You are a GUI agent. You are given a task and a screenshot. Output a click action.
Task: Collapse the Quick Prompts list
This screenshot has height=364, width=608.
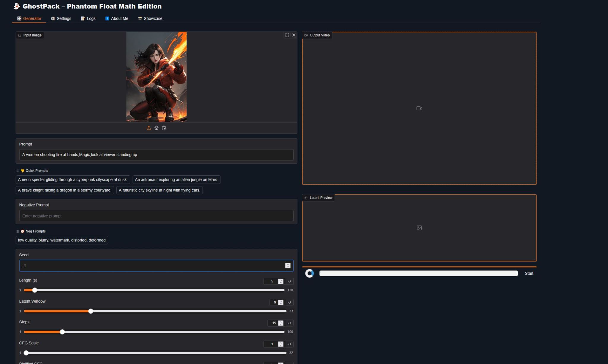coord(17,171)
